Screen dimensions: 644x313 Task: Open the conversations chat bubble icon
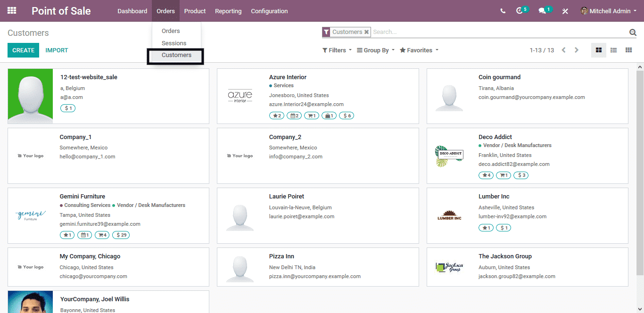click(543, 11)
